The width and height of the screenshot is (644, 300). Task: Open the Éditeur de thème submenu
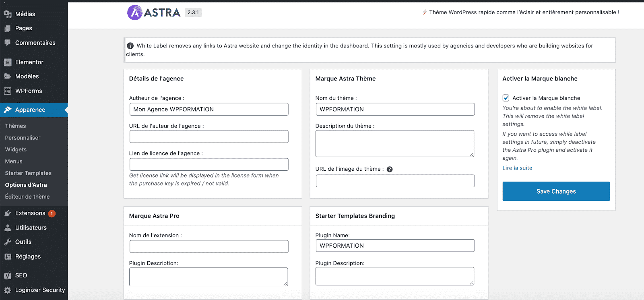[27, 197]
